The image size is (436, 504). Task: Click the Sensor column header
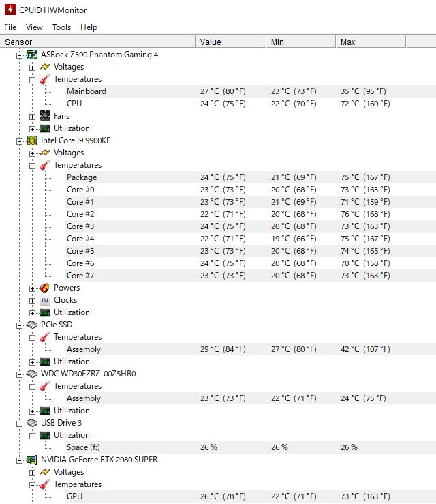click(x=97, y=42)
